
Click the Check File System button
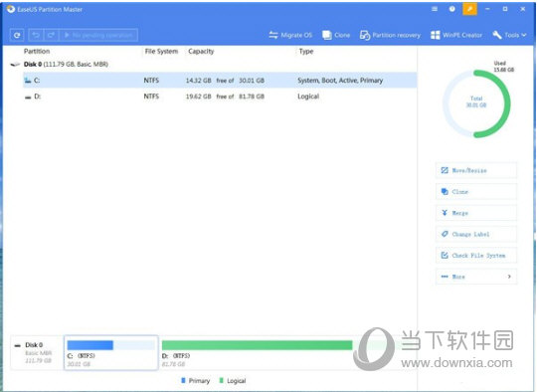pyautogui.click(x=476, y=256)
